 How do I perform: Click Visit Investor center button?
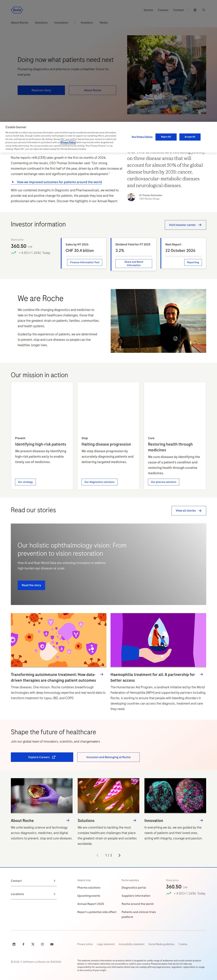coord(185,225)
